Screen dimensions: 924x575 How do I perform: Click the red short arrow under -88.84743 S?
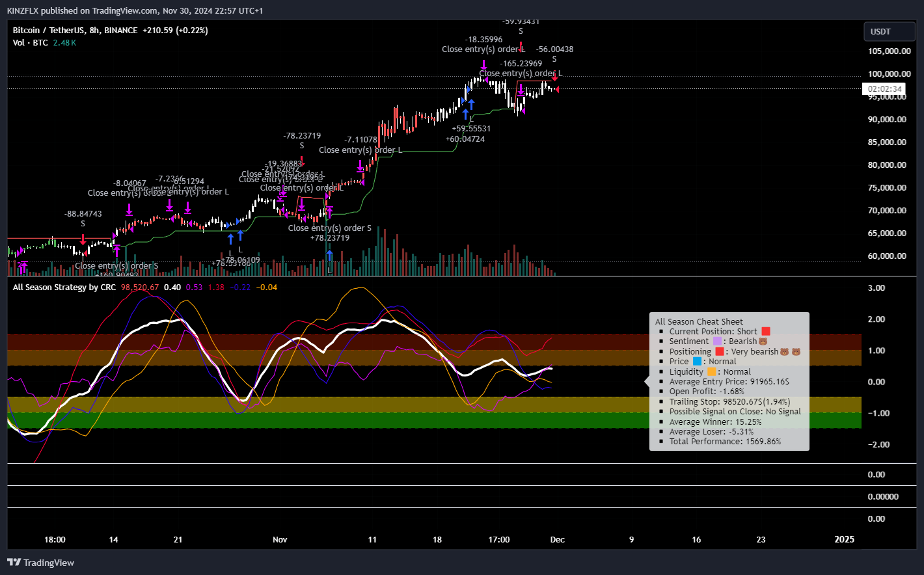83,239
